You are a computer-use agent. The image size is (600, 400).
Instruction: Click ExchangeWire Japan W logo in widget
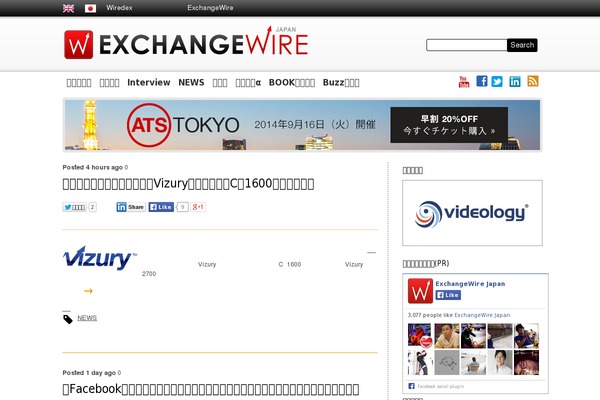click(420, 291)
